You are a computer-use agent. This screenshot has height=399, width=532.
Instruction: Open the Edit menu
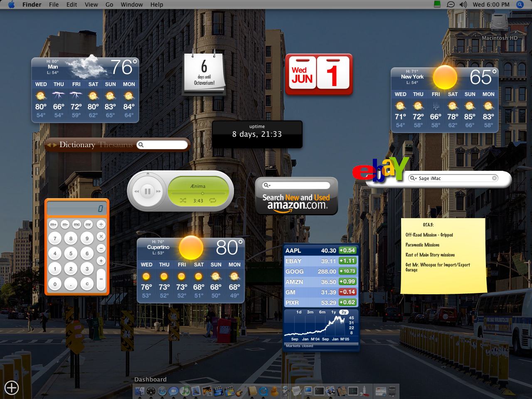coord(72,5)
